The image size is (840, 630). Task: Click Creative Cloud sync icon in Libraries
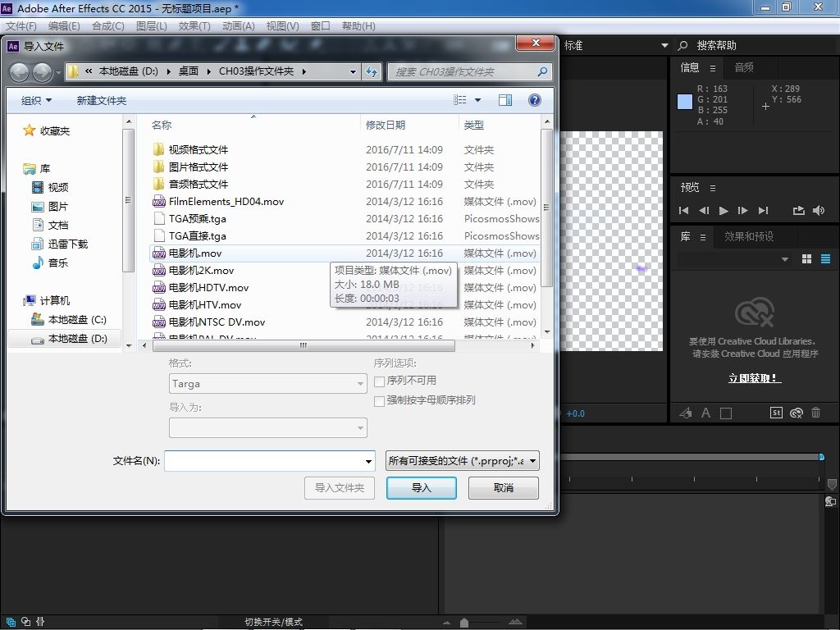coord(796,413)
